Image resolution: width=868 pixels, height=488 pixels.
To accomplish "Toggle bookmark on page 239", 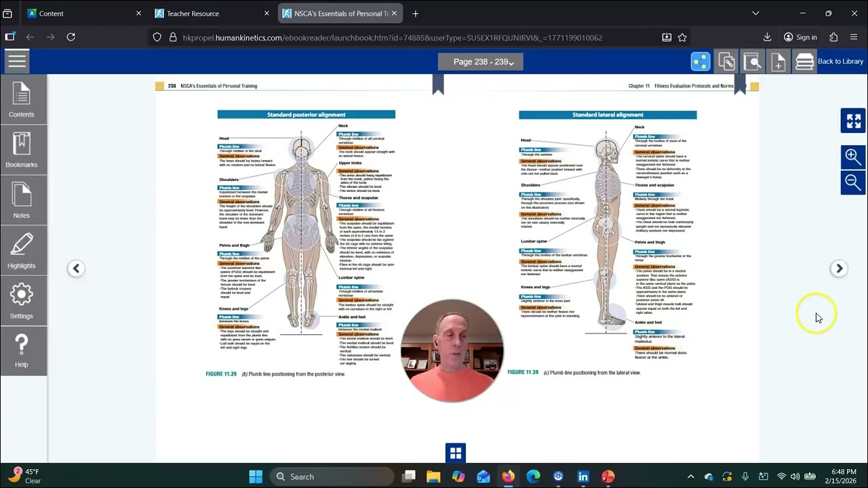I will click(740, 84).
